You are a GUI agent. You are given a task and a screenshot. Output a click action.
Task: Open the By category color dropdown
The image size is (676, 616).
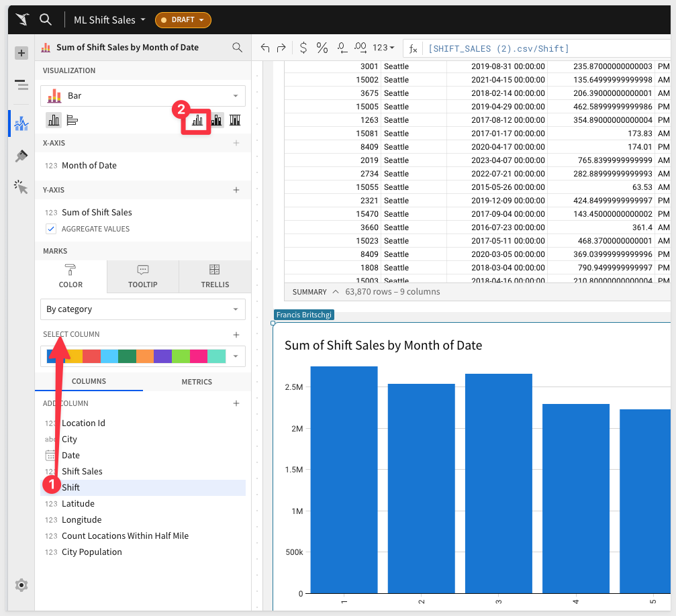(142, 309)
